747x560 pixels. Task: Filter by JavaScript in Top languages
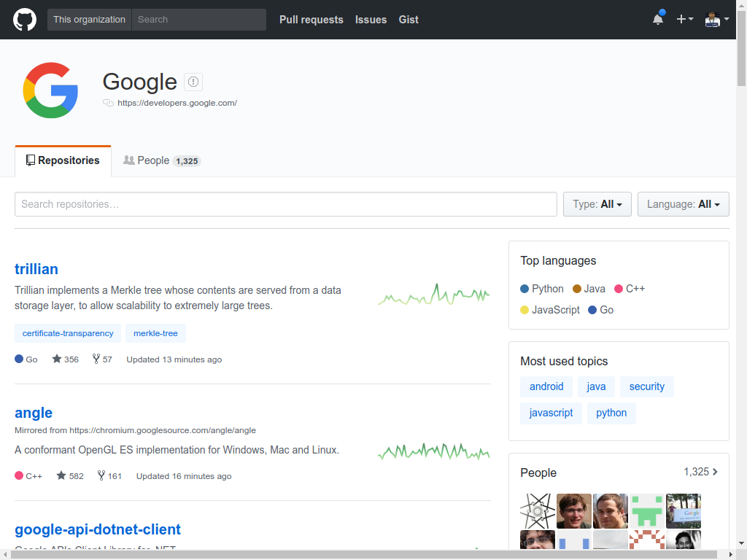point(550,310)
